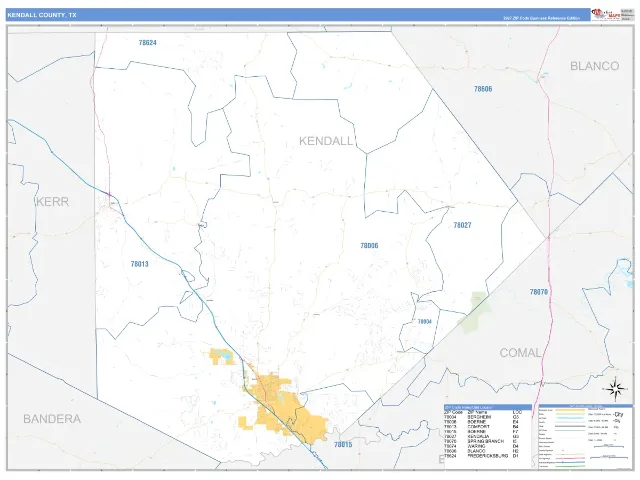The image size is (640, 480).
Task: Click the MarketMaps logo in the header
Action: pyautogui.click(x=606, y=14)
